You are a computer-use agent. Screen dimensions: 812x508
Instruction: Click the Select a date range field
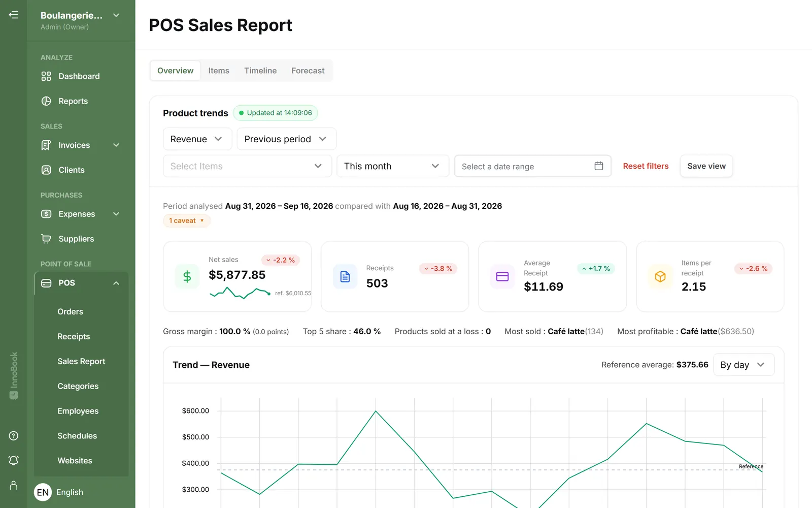(532, 166)
